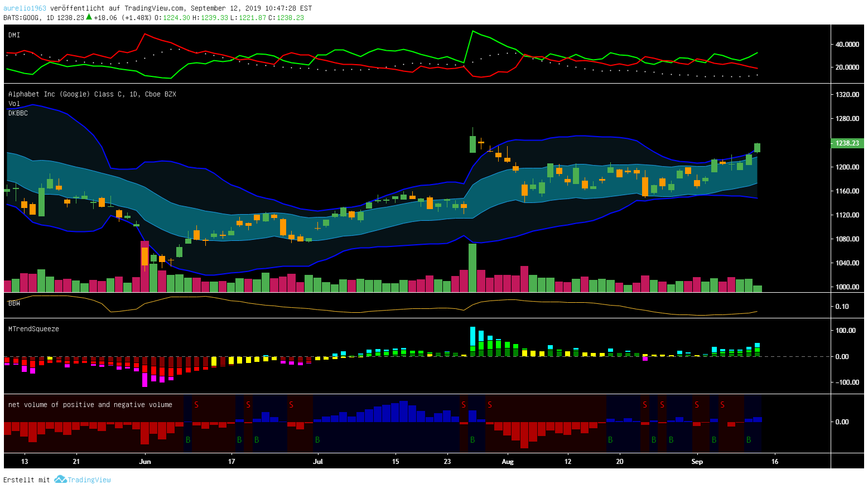
Task: Click the Sep label on the time axis
Action: 697,462
